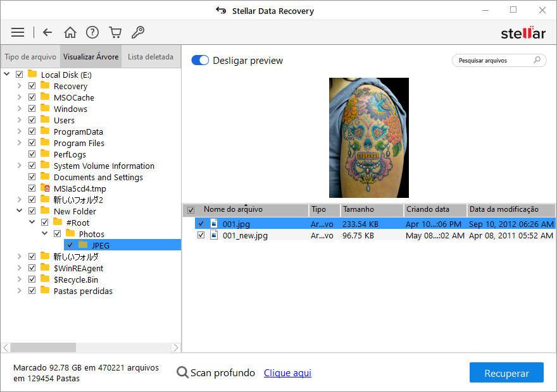
Task: Expand the Pastas perdidas folder
Action: (19, 291)
